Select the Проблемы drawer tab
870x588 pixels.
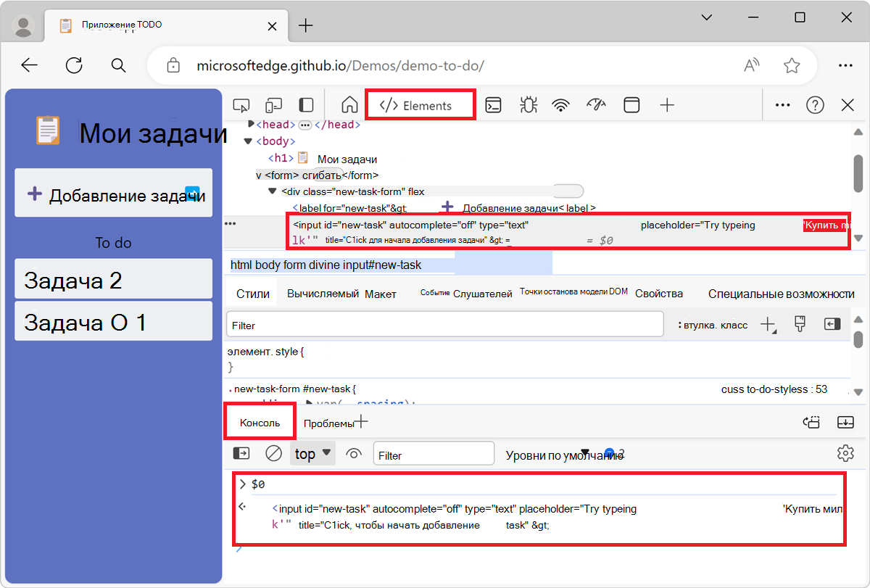(x=328, y=423)
